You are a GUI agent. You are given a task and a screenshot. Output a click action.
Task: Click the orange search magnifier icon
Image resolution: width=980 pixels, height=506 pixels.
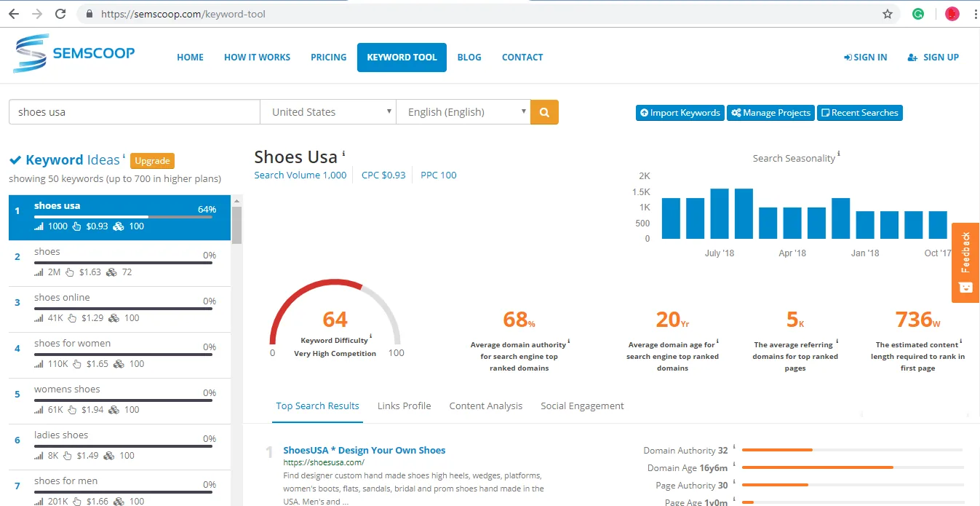click(543, 111)
